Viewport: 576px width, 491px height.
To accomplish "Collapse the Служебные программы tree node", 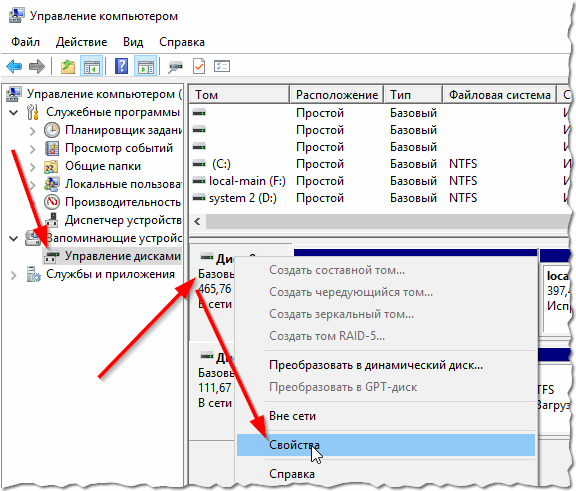I will (14, 112).
